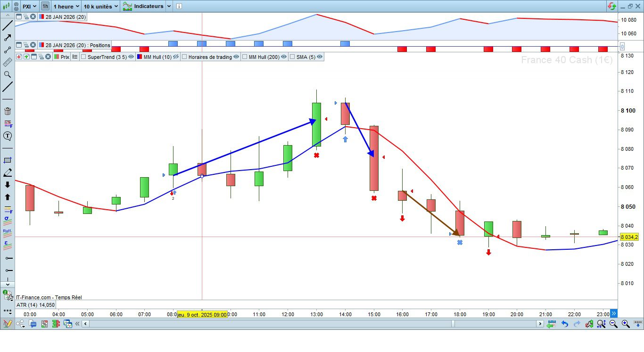The image size is (644, 352).
Task: Toggle the SuperTrend (3 5) checkbox
Action: click(x=83, y=57)
